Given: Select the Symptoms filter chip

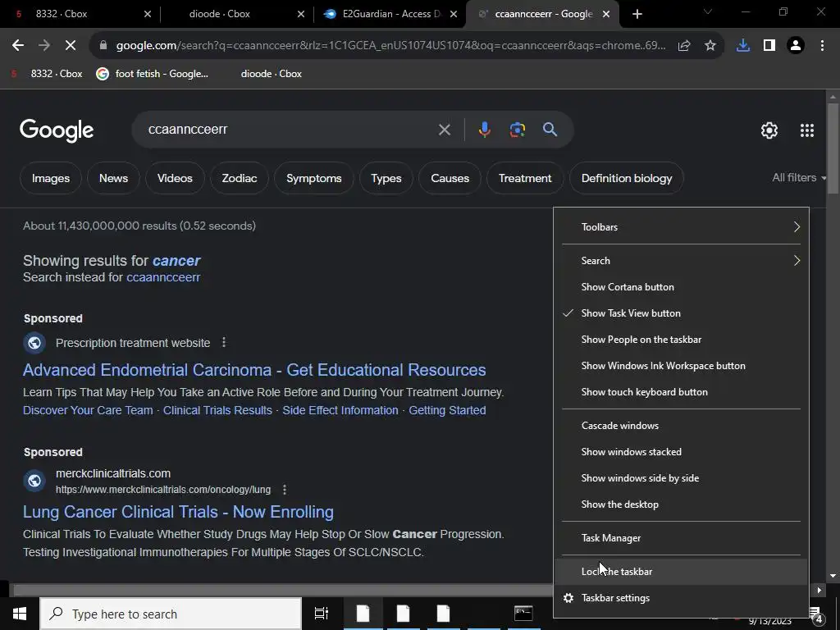Looking at the screenshot, I should pos(314,178).
